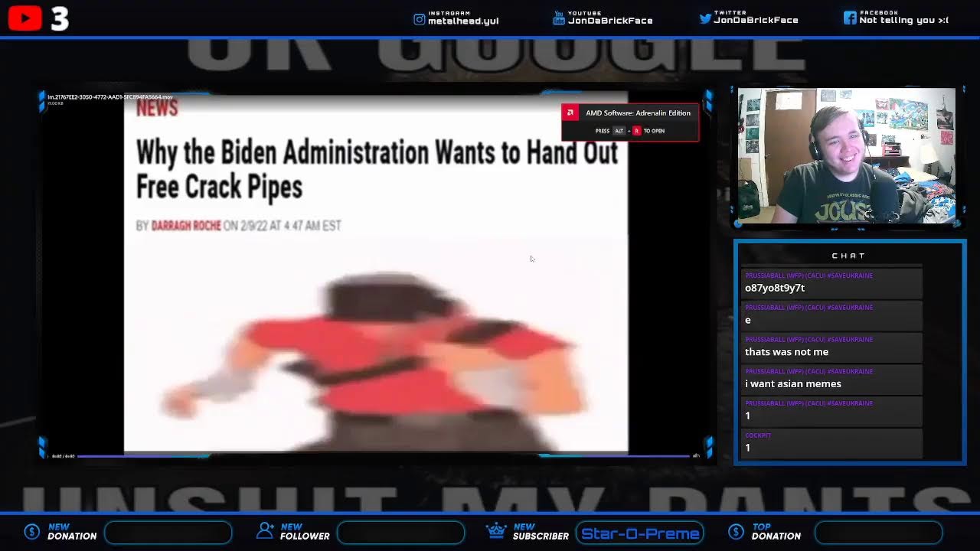Viewport: 980px width, 551px height.
Task: Open the Instagram handle metalhead.yul
Action: 463,21
